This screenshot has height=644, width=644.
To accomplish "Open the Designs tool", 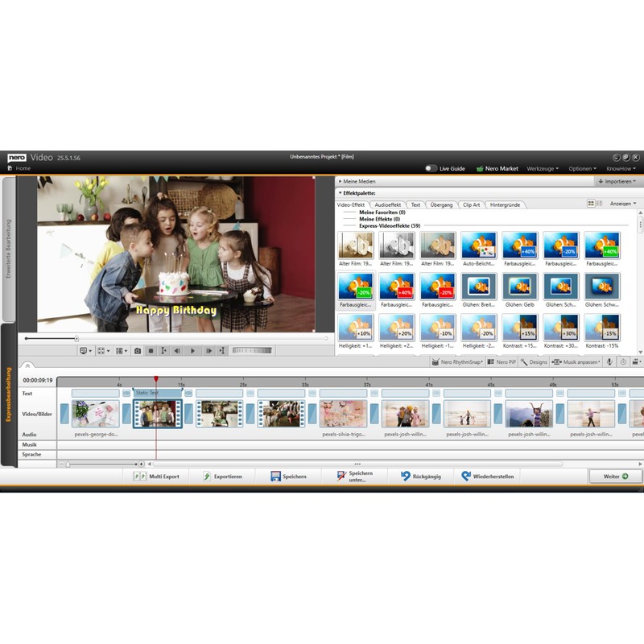I will pos(534,362).
